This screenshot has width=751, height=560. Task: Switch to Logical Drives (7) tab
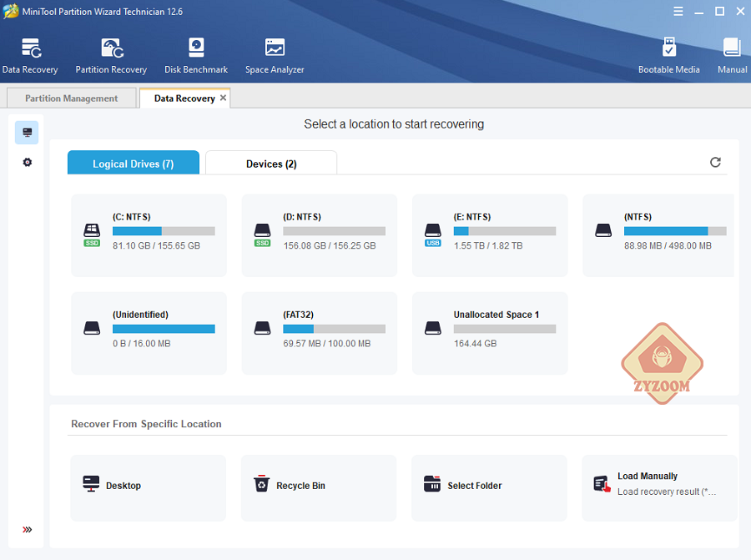point(134,163)
